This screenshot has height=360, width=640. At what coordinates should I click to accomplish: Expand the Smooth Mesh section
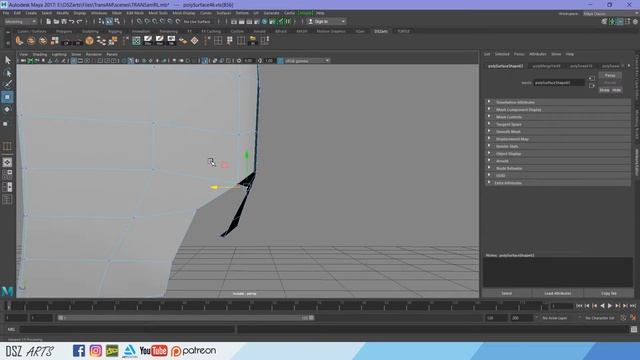[x=557, y=131]
